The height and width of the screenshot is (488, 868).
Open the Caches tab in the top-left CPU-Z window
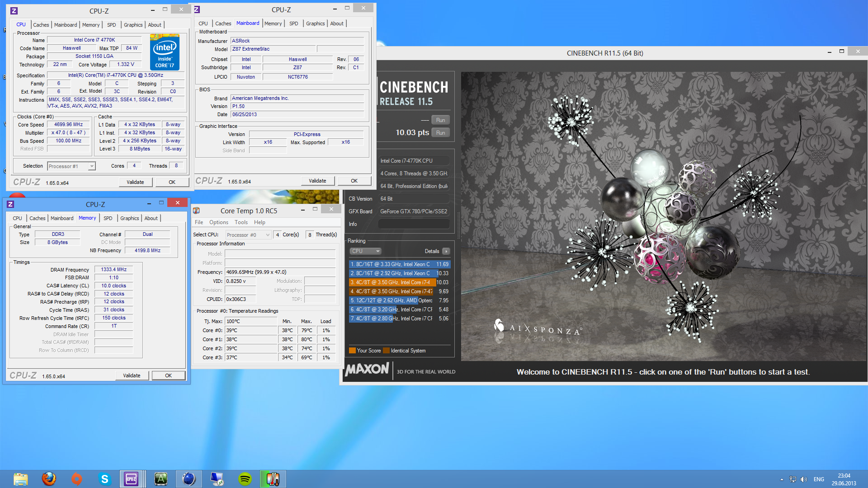[41, 25]
